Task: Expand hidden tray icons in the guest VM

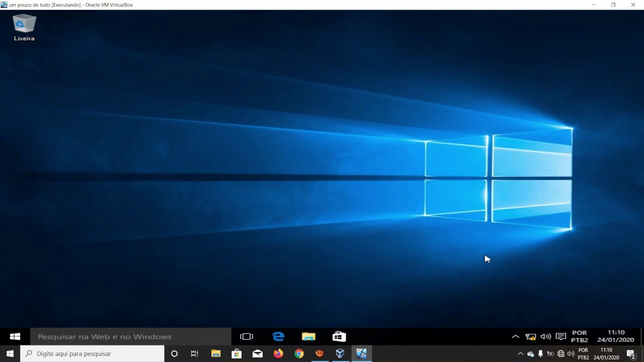Action: [x=515, y=336]
